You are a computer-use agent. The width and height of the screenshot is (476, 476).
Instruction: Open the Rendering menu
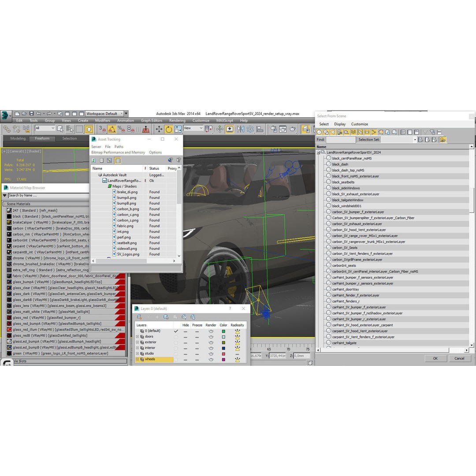click(x=177, y=120)
